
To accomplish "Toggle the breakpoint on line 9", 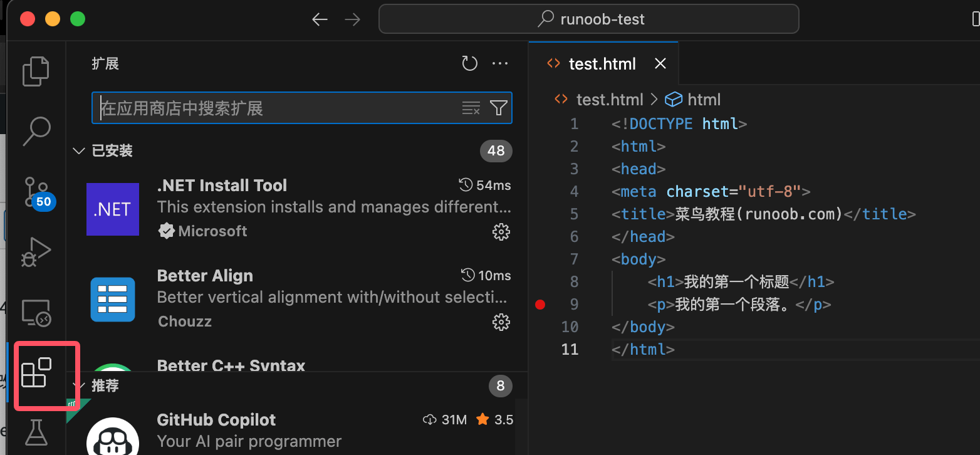I will pyautogui.click(x=540, y=305).
